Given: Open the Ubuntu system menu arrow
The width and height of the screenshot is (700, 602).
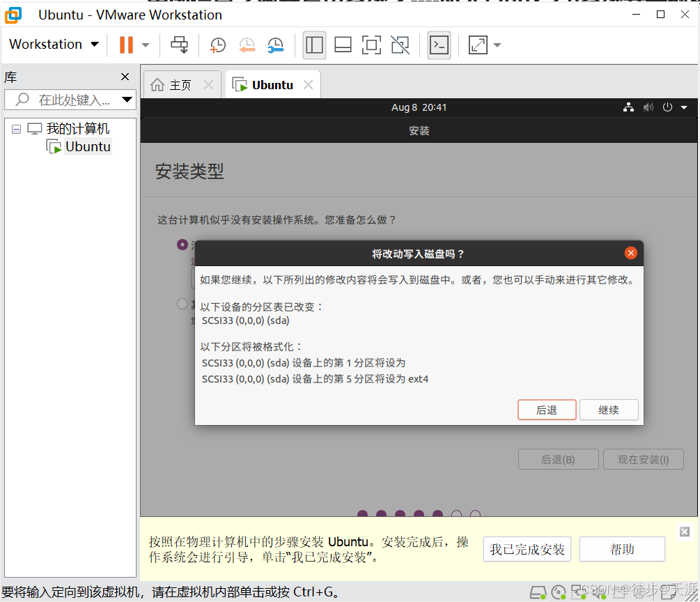Looking at the screenshot, I should (x=684, y=107).
